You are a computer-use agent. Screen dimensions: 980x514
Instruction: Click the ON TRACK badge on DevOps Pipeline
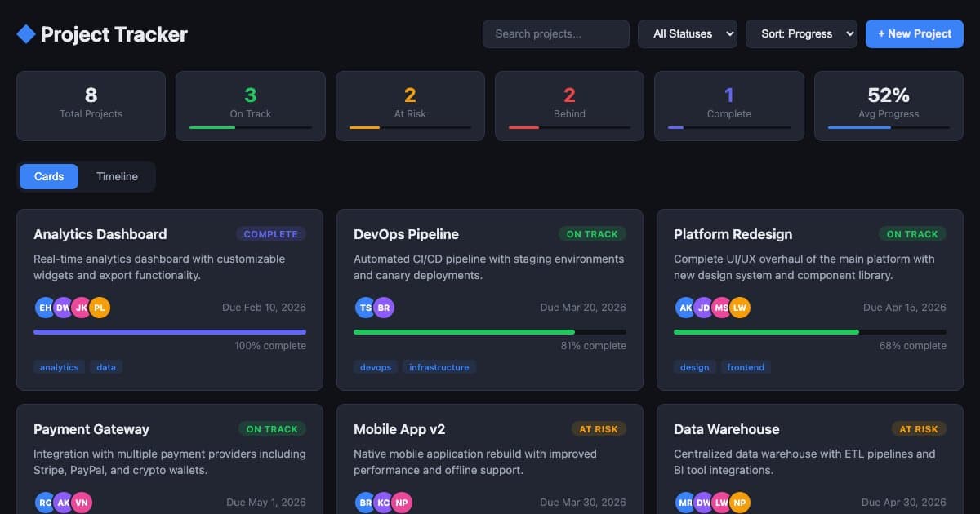(592, 234)
